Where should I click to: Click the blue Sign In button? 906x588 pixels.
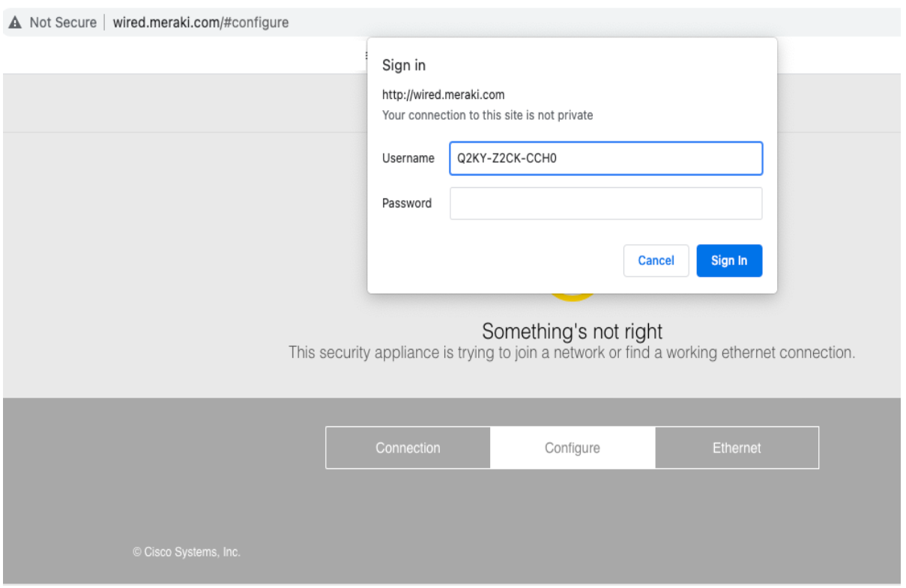coord(729,261)
